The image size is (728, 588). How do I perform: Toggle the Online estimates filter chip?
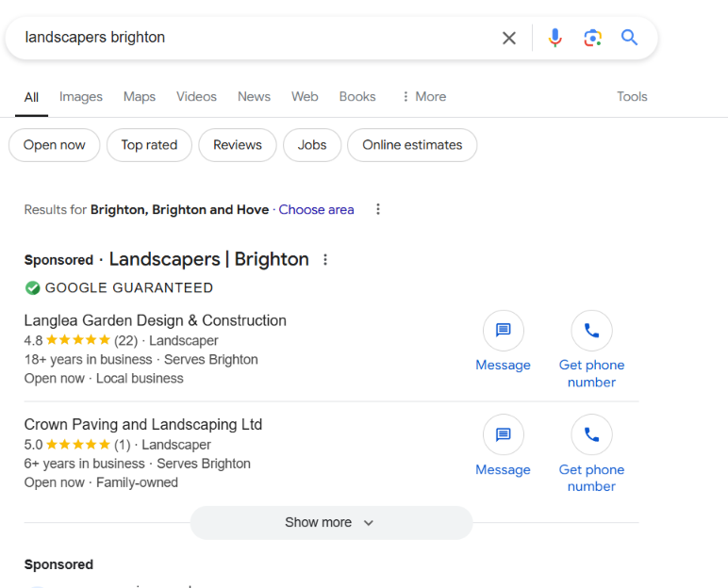[x=412, y=145]
